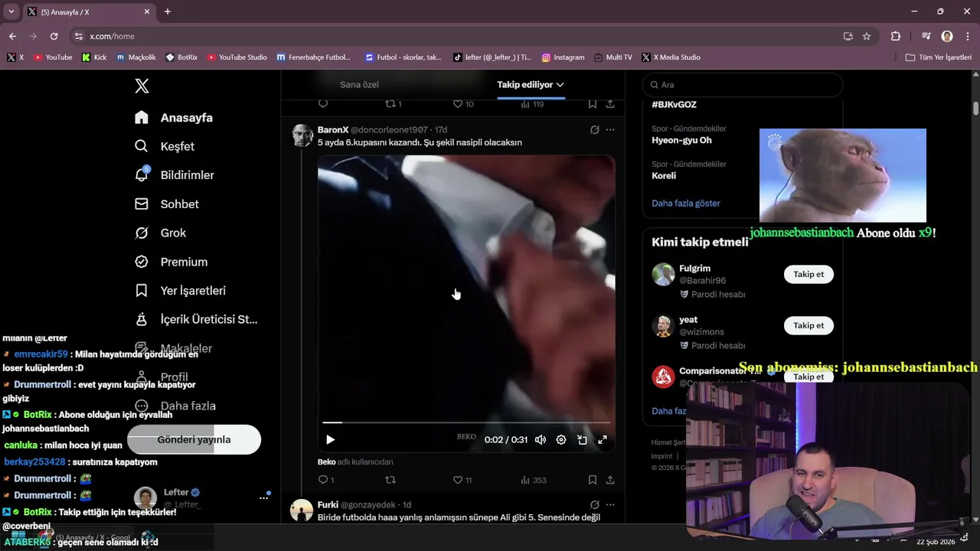Play the BaronX video
The height and width of the screenshot is (551, 980).
tap(331, 439)
